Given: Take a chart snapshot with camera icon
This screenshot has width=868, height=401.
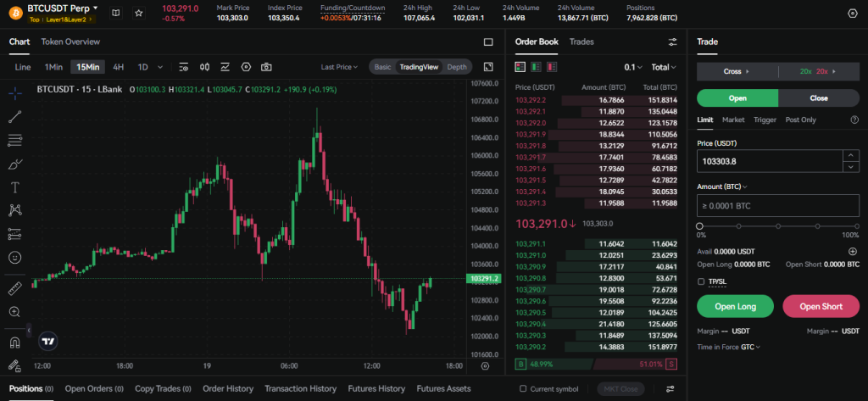Looking at the screenshot, I should click(266, 67).
